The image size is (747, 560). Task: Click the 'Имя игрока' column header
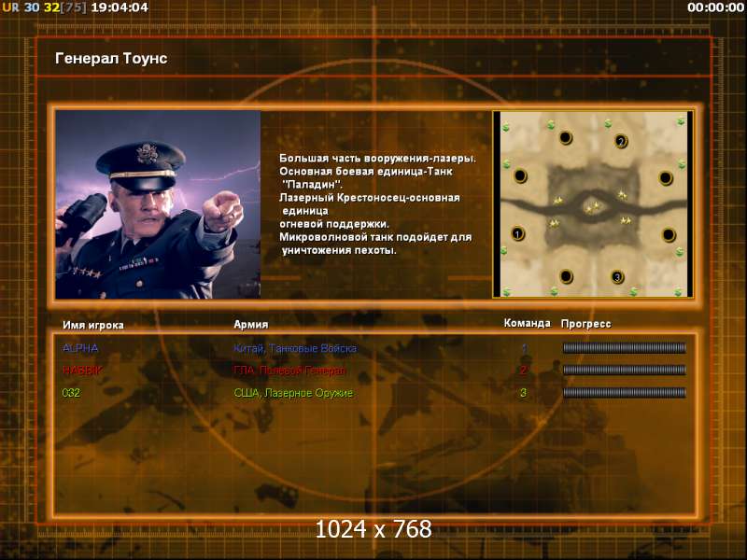pyautogui.click(x=93, y=325)
